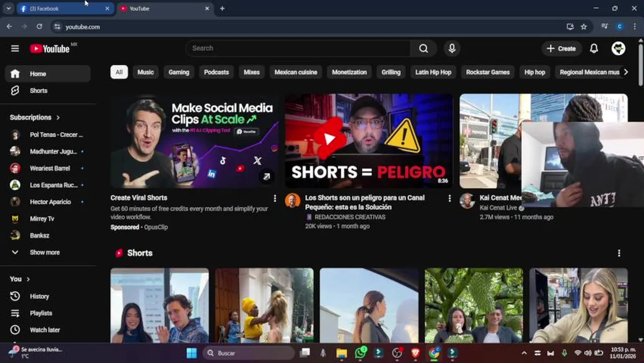This screenshot has height=363, width=644.
Task: Open the tab search dropdown in Chrome
Action: point(9,9)
